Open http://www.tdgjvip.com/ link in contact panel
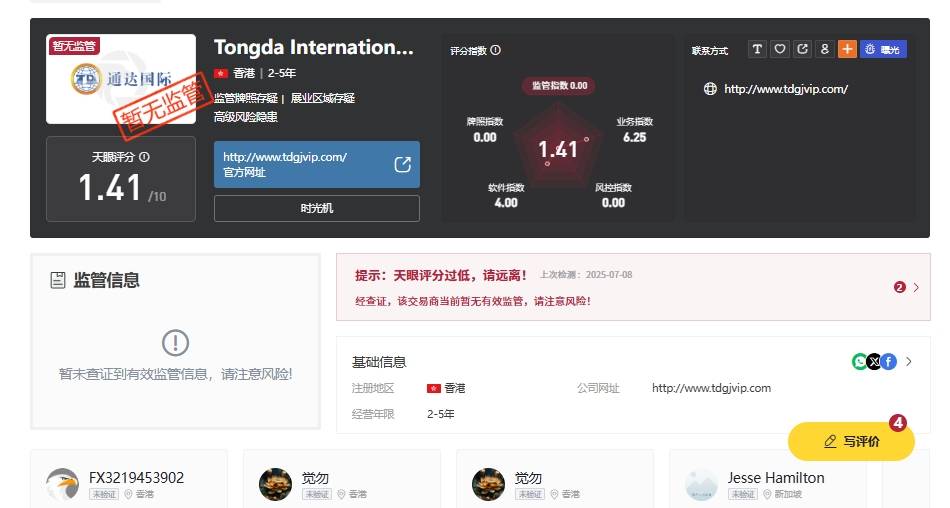The image size is (950, 508). click(x=786, y=89)
